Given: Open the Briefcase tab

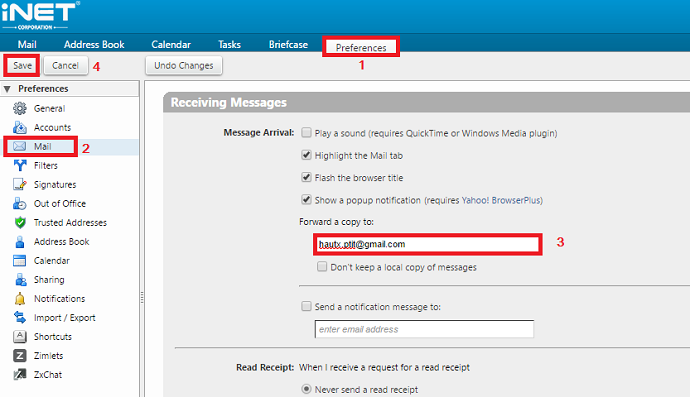Looking at the screenshot, I should (288, 44).
